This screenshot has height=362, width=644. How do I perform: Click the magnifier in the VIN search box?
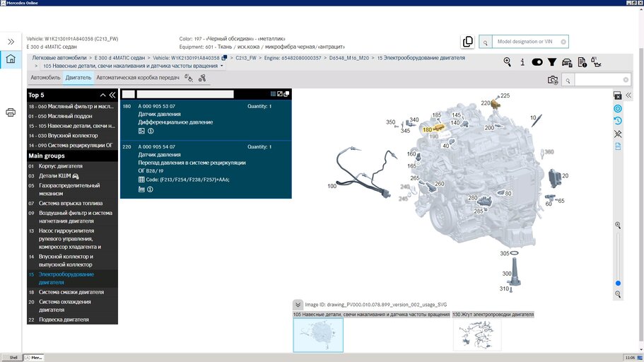[486, 42]
